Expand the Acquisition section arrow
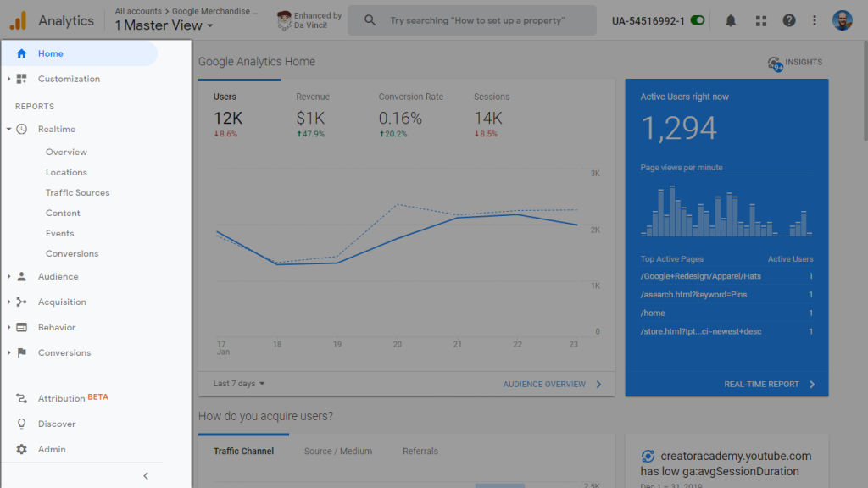The width and height of the screenshot is (868, 488). tap(8, 302)
